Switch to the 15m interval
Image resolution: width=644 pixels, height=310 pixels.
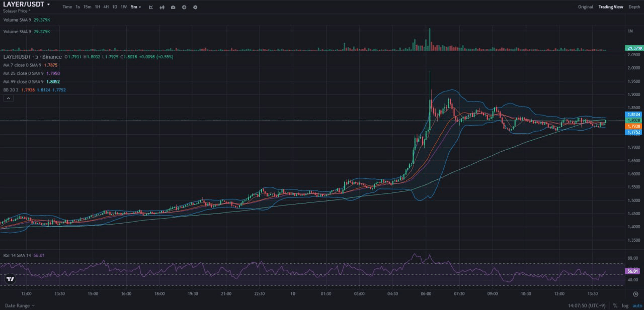(88, 7)
